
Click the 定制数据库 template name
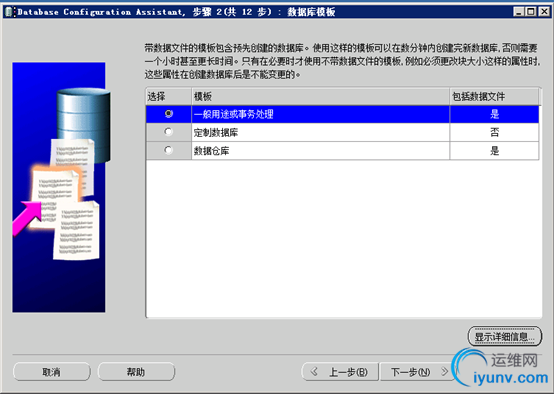pyautogui.click(x=216, y=133)
